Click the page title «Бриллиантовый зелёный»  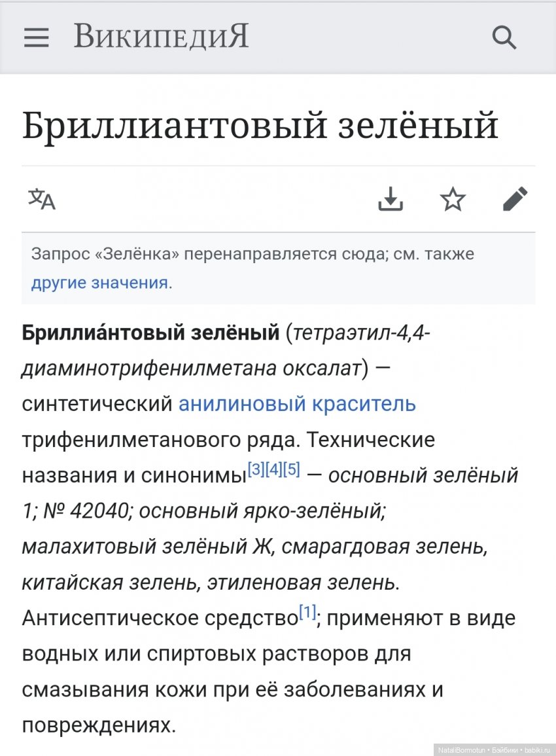coord(260,126)
